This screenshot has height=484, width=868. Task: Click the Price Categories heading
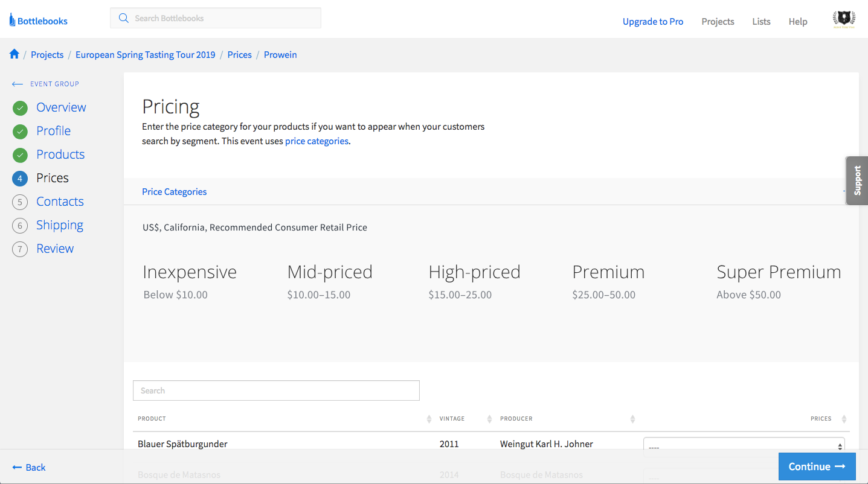click(174, 192)
